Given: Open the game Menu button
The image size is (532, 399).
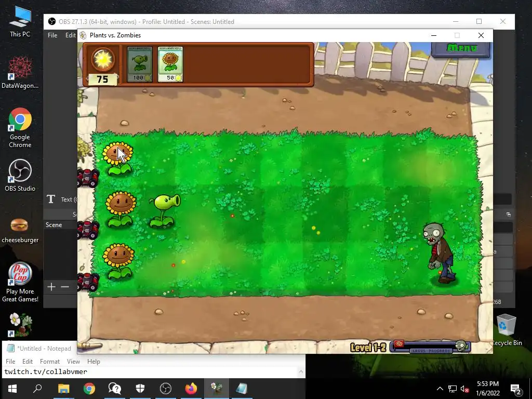Looking at the screenshot, I should [x=461, y=49].
